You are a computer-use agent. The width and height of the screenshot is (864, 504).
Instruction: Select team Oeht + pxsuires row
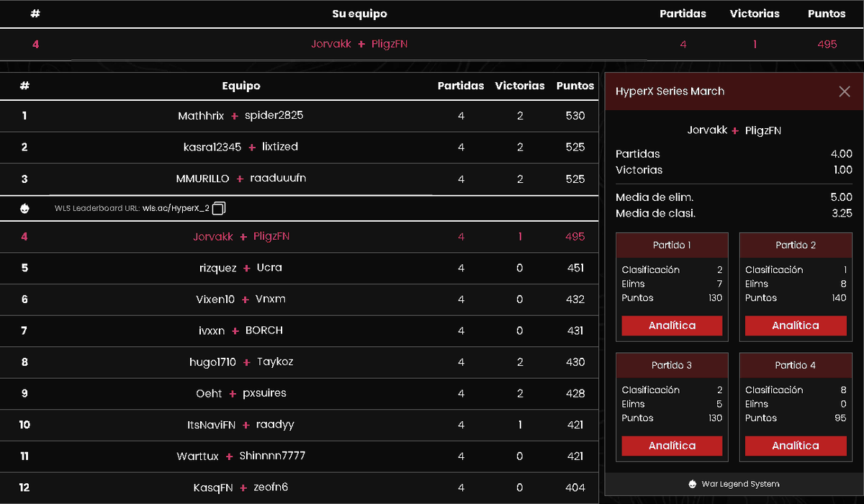(x=299, y=393)
